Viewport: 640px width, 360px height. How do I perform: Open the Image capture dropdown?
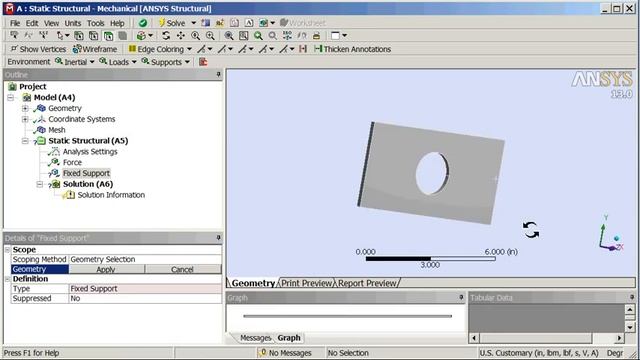coord(273,23)
